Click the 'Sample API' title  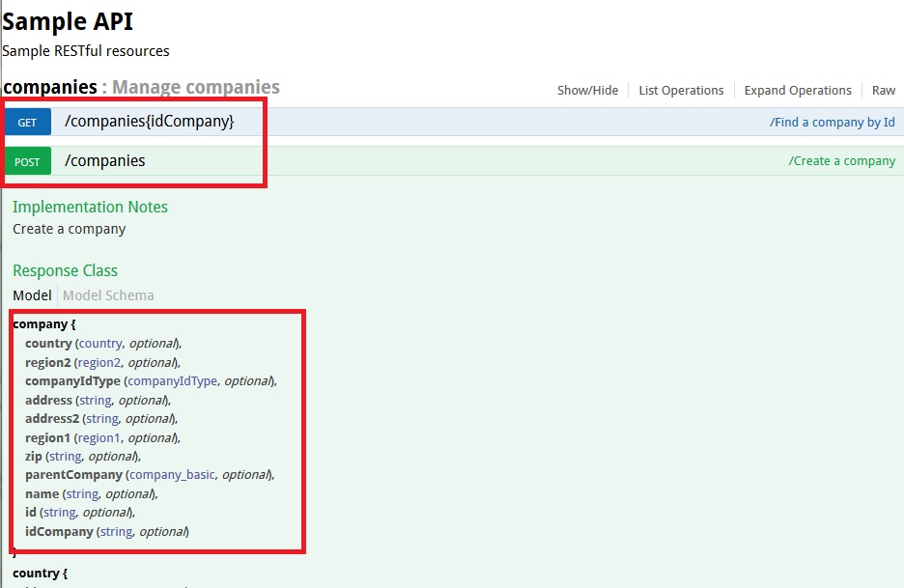click(68, 22)
